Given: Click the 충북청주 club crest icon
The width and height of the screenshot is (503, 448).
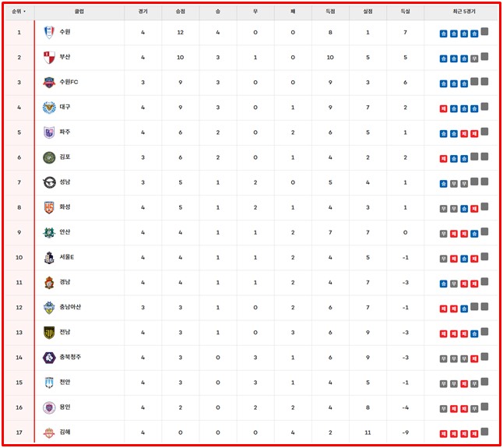Looking at the screenshot, I should [x=49, y=357].
